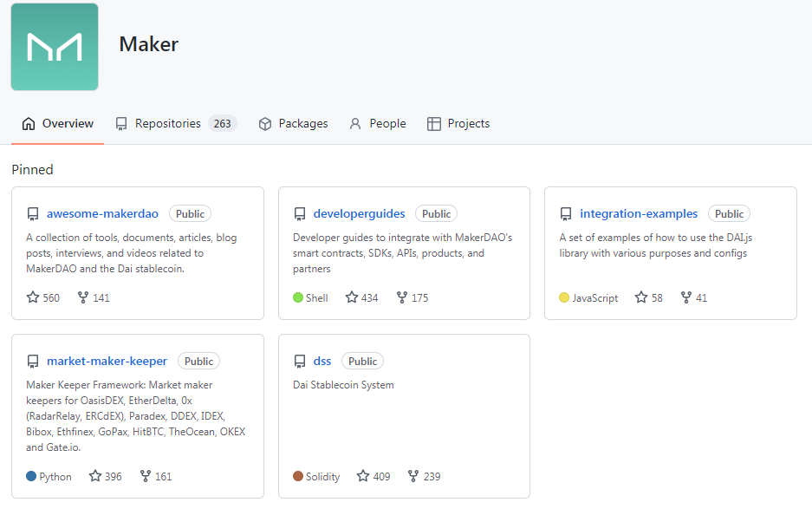Open the developerguides repository
Viewport: 812px width, 509px height.
pos(359,213)
